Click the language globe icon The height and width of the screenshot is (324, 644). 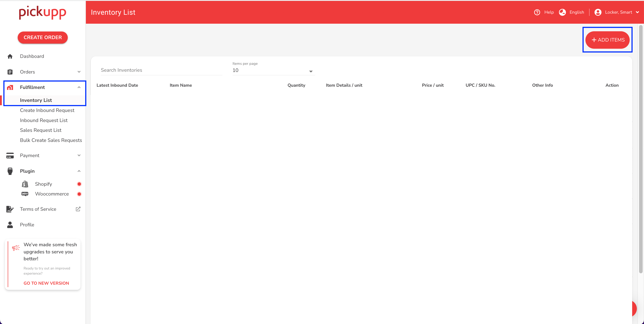click(563, 12)
